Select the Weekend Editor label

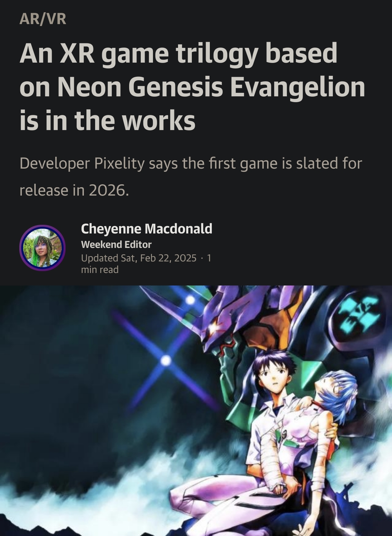[x=116, y=244]
